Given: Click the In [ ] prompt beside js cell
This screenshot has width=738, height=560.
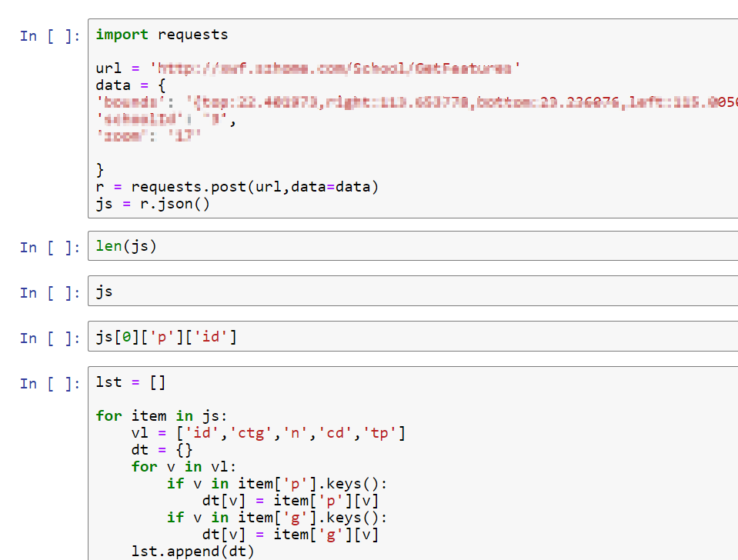Looking at the screenshot, I should (x=50, y=293).
